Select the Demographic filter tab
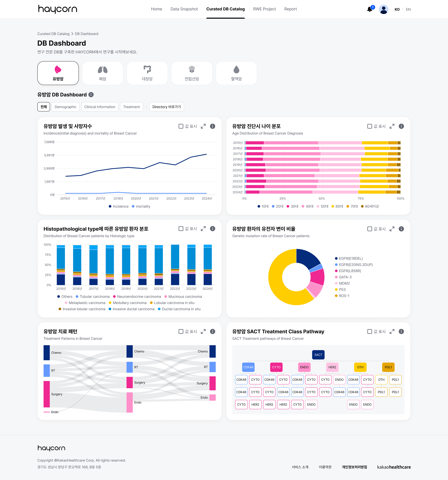 point(65,107)
